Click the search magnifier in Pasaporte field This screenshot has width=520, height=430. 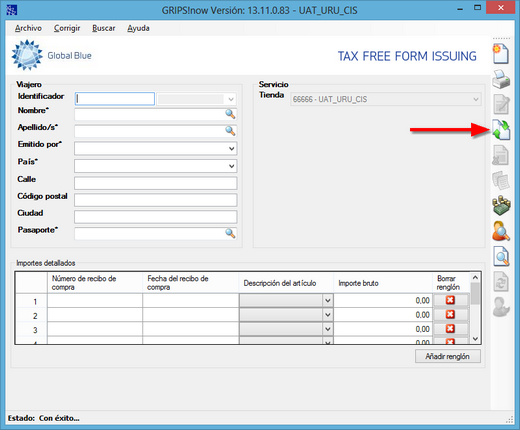click(x=230, y=233)
